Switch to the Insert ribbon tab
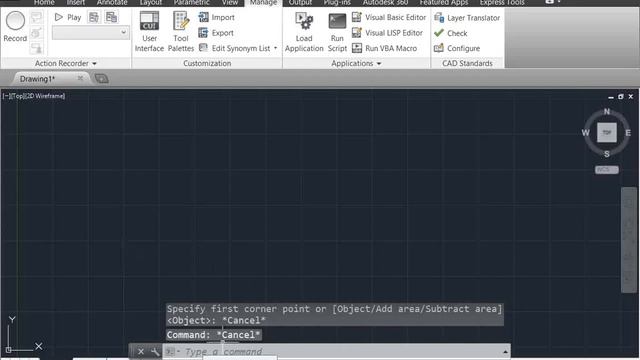Image resolution: width=640 pixels, height=360 pixels. coord(76,2)
